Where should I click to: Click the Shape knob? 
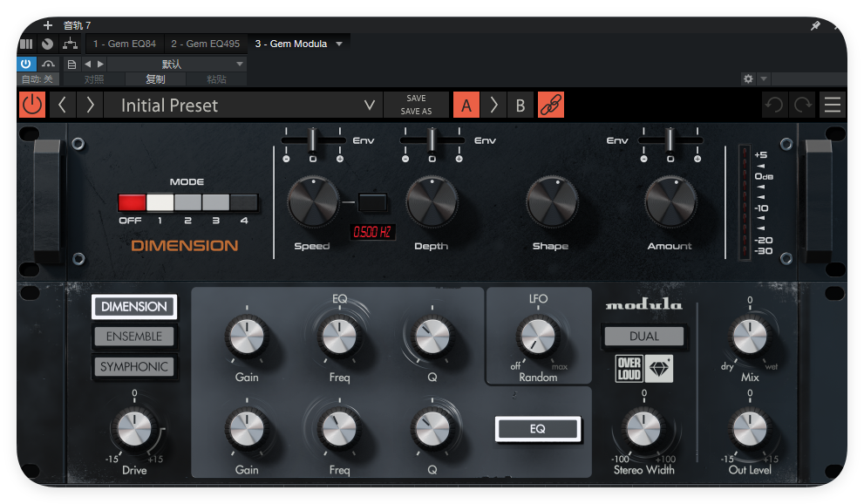(x=552, y=202)
